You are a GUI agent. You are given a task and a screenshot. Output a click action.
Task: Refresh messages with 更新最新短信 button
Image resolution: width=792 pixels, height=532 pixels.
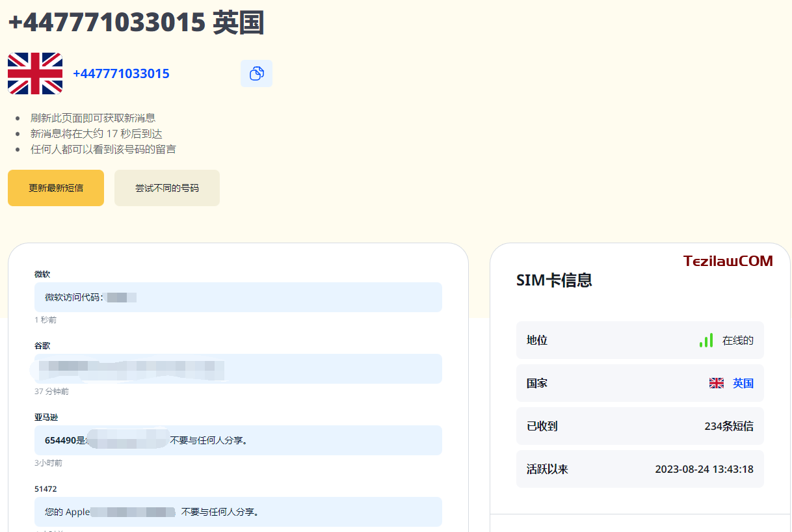click(x=56, y=188)
